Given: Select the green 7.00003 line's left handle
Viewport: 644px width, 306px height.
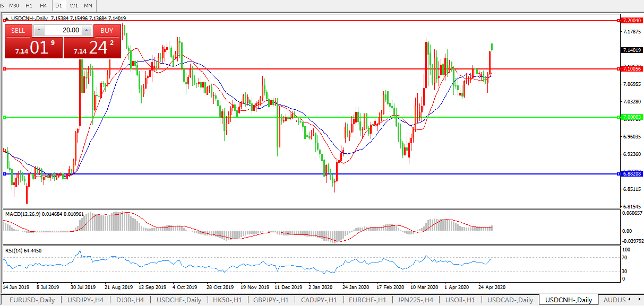Looking at the screenshot, I should click(4, 117).
